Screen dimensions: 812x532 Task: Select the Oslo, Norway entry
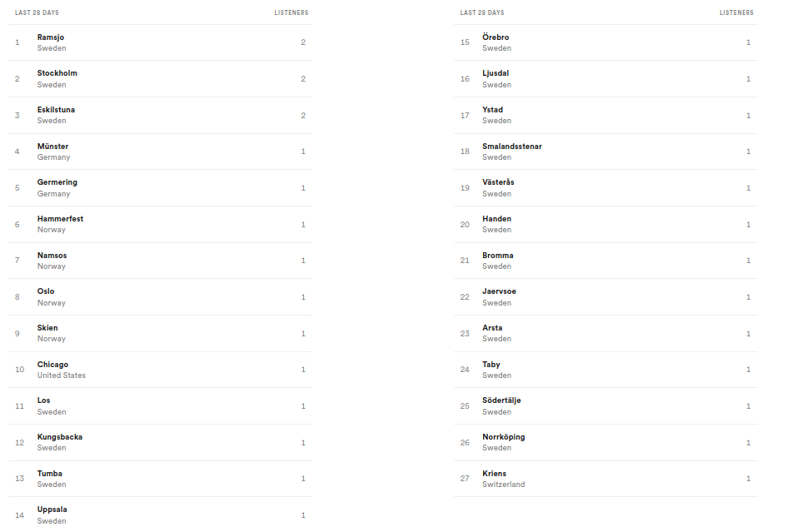point(160,297)
